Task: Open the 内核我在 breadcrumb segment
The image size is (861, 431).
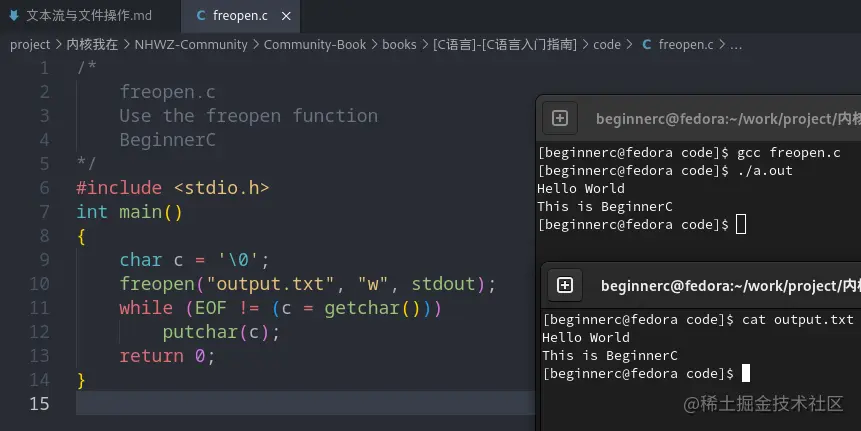Action: (92, 45)
